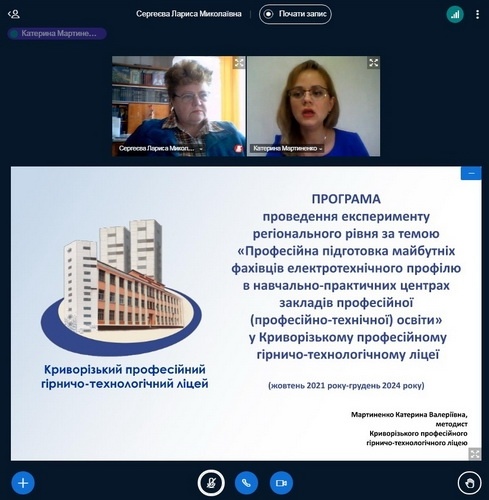Click the 'Почати запис' record button
The image size is (489, 500).
[295, 14]
